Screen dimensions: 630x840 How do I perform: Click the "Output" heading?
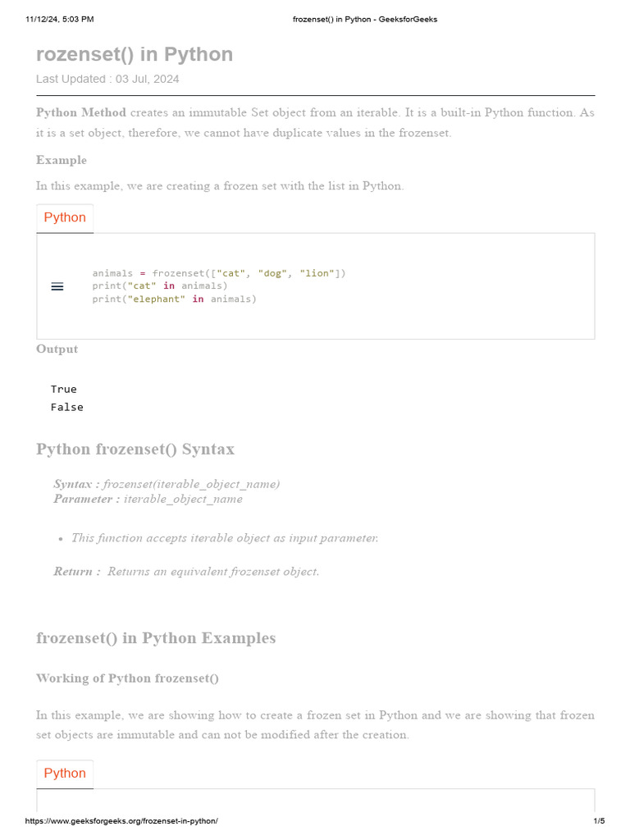57,349
